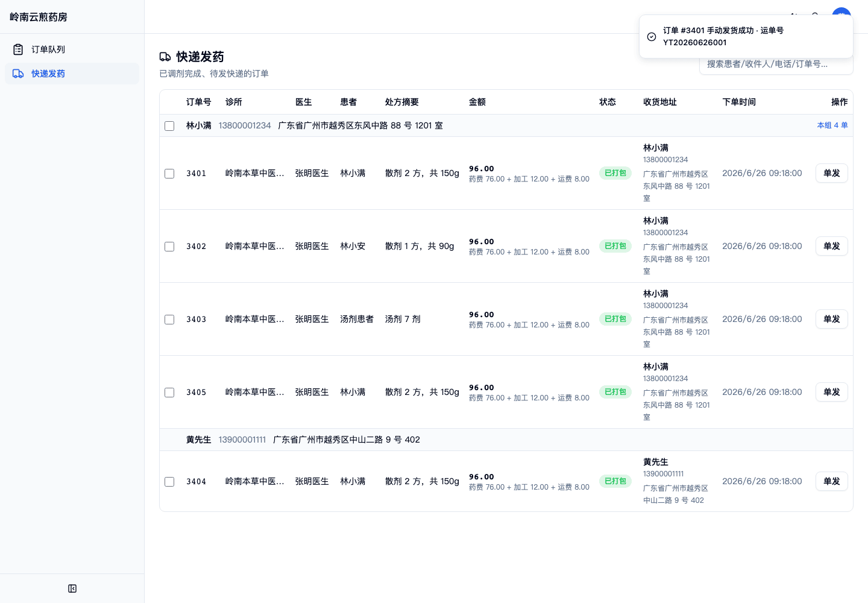Viewport: 868px width, 603px height.
Task: Collapse the sidebar with the bottom panel icon
Action: (72, 589)
